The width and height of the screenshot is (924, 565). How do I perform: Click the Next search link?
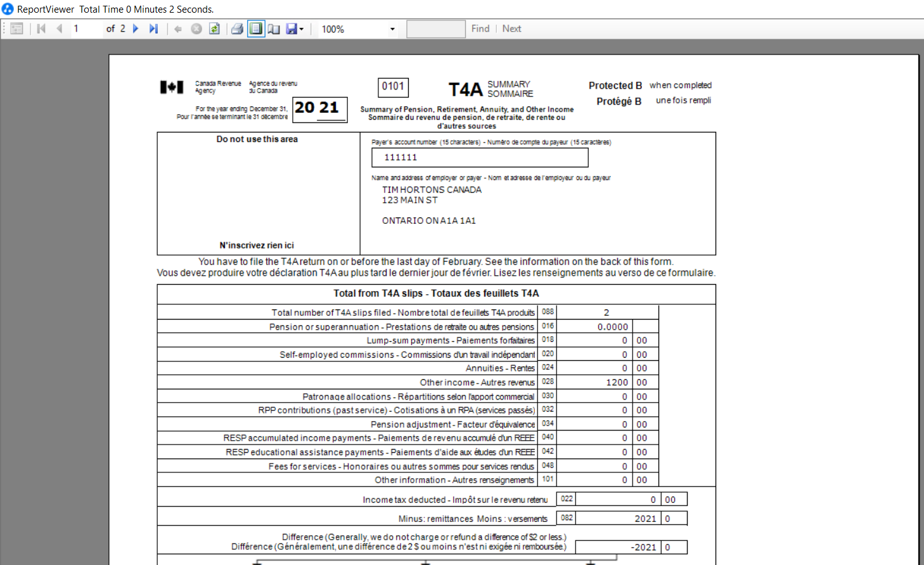pos(512,29)
